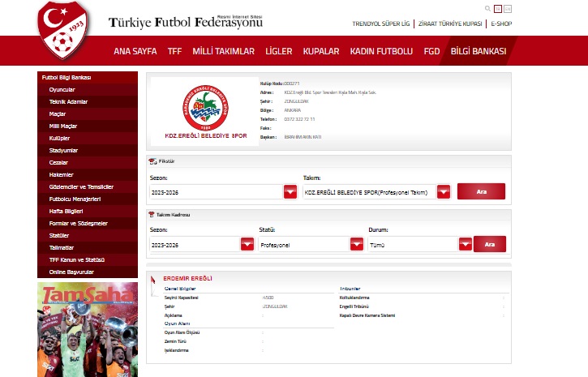Go to ZİRAAT TÜRKİYE KUPASI link
588x377 pixels.
450,24
